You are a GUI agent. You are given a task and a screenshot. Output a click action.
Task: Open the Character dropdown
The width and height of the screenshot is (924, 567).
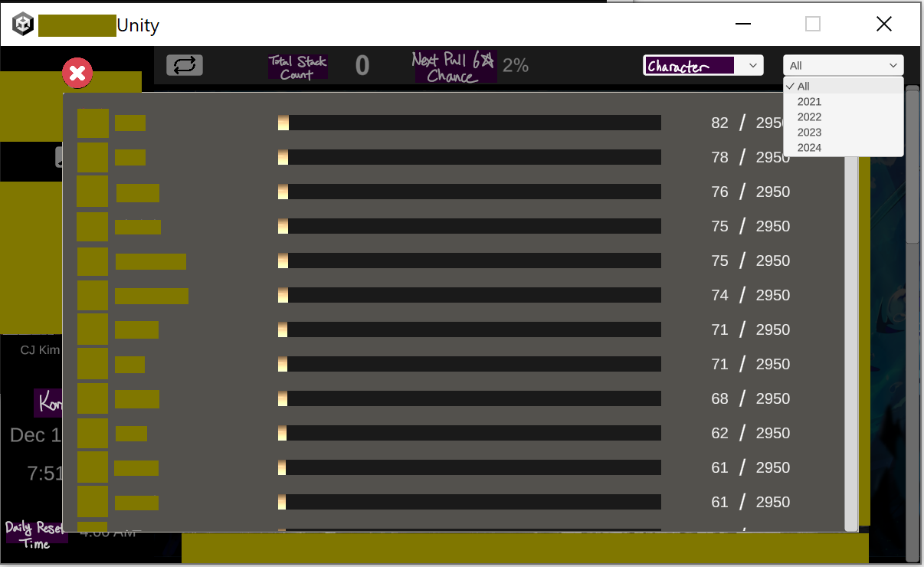pyautogui.click(x=703, y=66)
